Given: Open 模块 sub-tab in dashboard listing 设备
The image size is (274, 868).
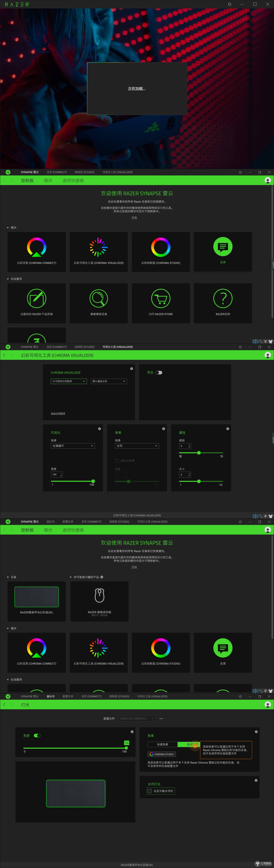Looking at the screenshot, I should click(48, 530).
